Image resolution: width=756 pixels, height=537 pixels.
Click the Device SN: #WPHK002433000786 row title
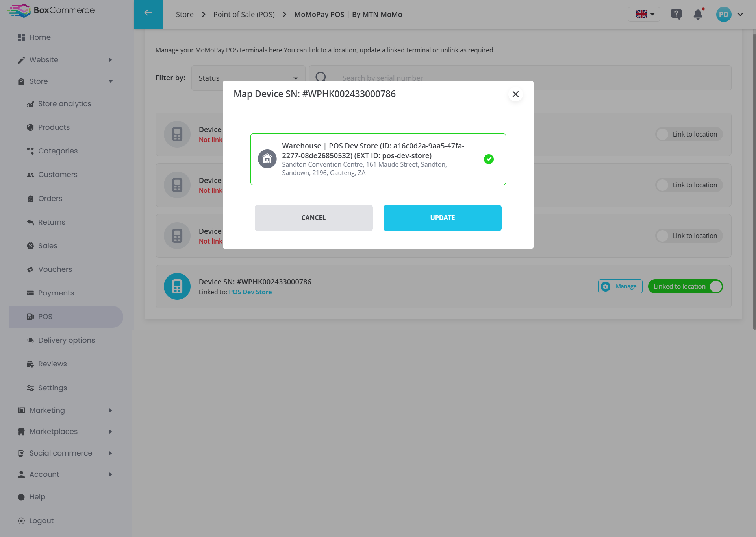point(255,282)
